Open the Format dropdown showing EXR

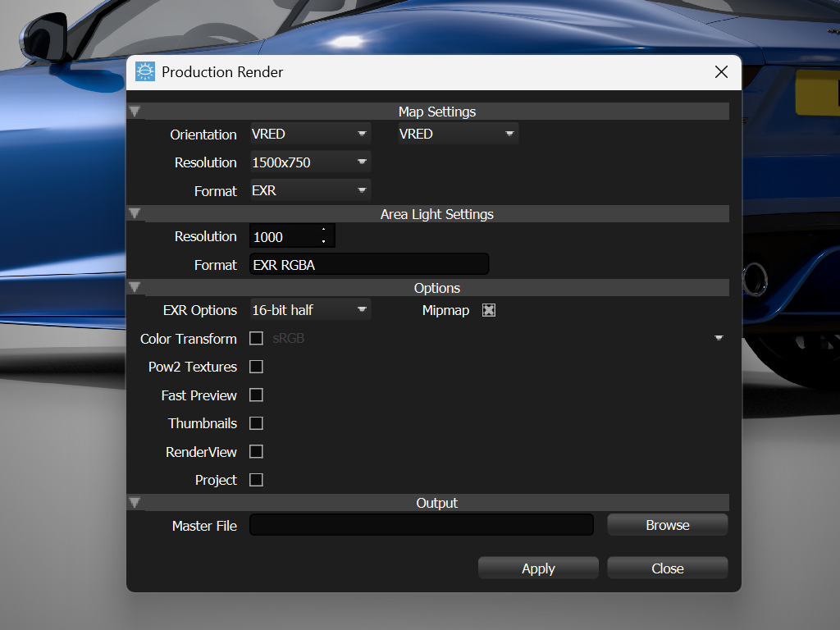coord(310,190)
